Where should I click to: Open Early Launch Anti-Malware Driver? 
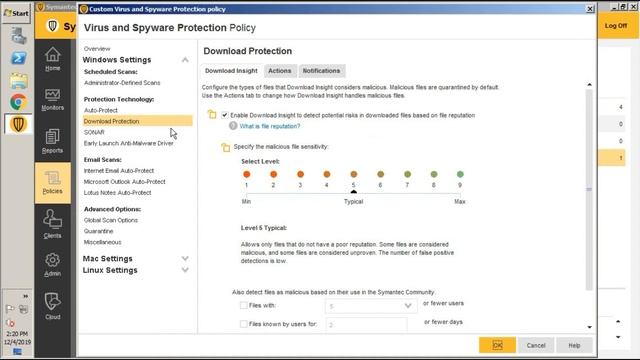click(129, 143)
